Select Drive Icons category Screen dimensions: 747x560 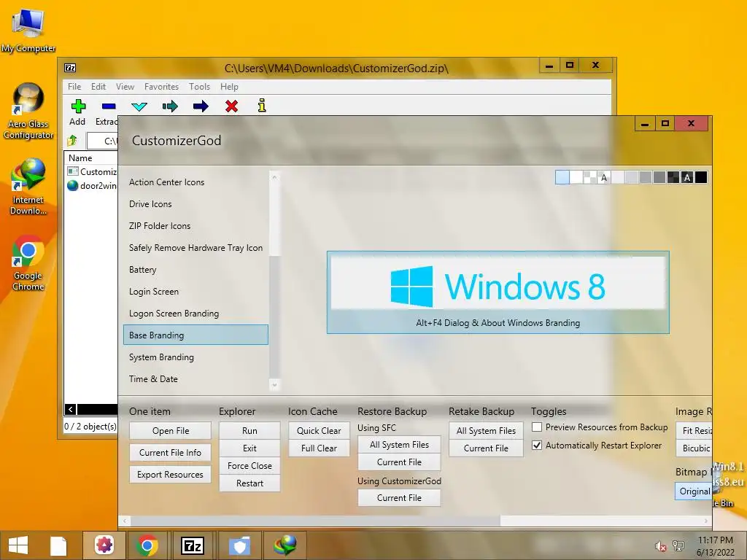(x=196, y=204)
